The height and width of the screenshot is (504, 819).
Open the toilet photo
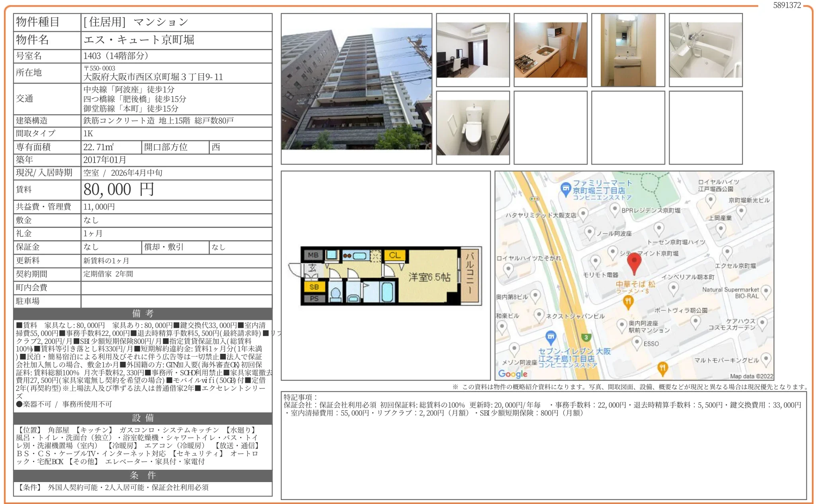[473, 127]
